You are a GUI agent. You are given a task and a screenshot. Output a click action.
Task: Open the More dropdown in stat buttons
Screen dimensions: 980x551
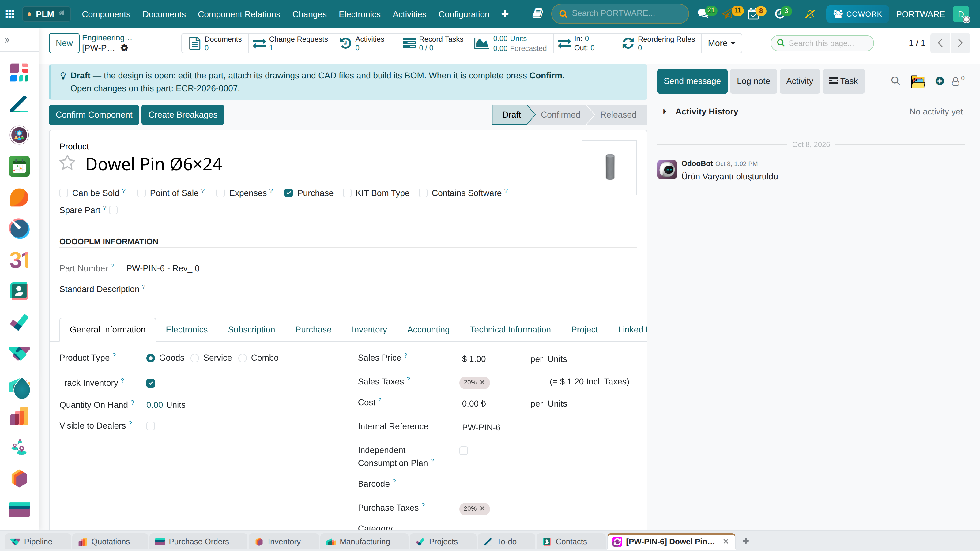tap(722, 43)
